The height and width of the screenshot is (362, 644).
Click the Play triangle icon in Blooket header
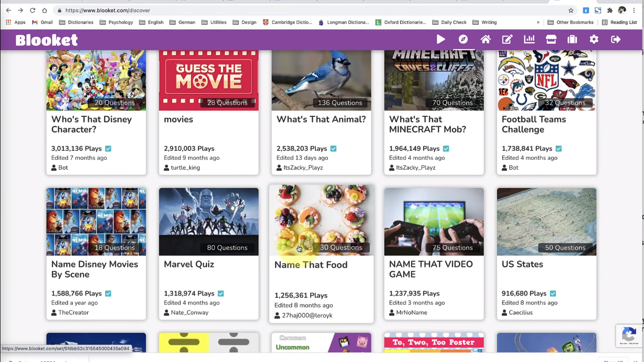click(x=441, y=40)
